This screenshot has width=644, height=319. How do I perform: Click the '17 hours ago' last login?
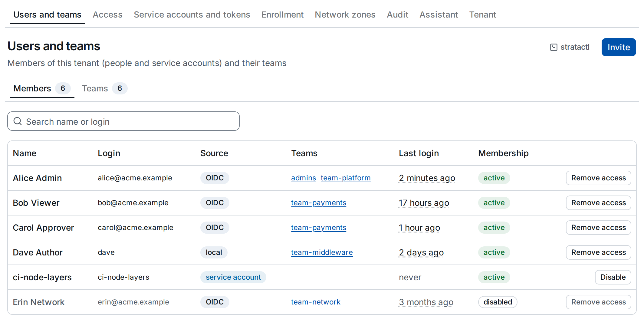(x=424, y=203)
